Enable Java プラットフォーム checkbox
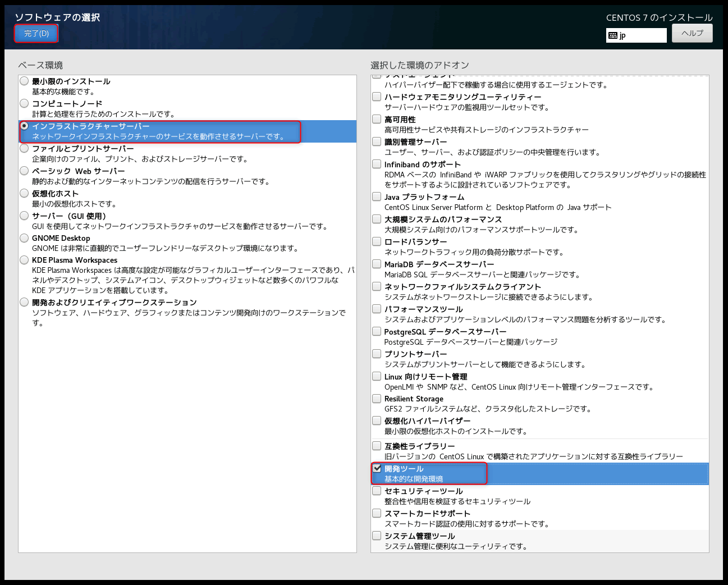Viewport: 728px width, 585px height. 377,196
